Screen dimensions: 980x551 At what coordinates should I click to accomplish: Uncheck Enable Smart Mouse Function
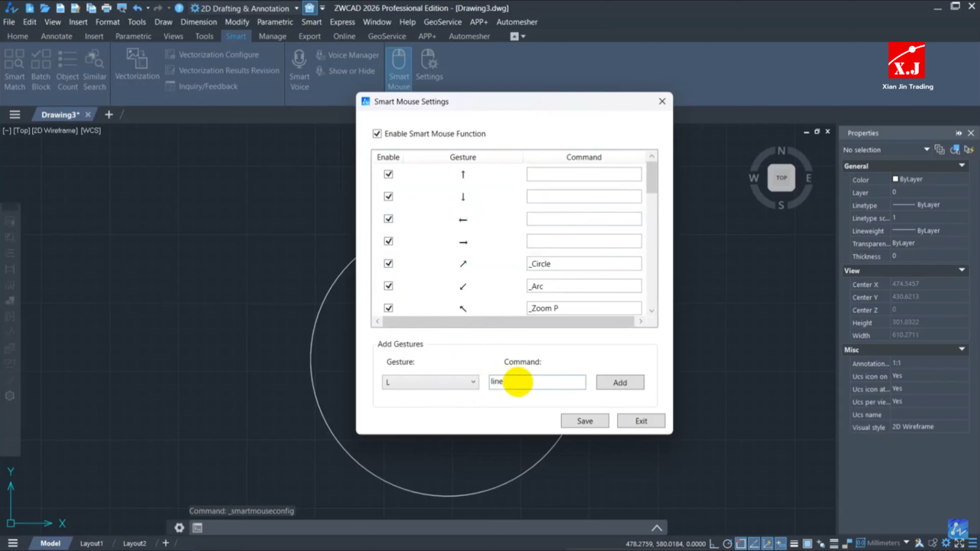(377, 134)
